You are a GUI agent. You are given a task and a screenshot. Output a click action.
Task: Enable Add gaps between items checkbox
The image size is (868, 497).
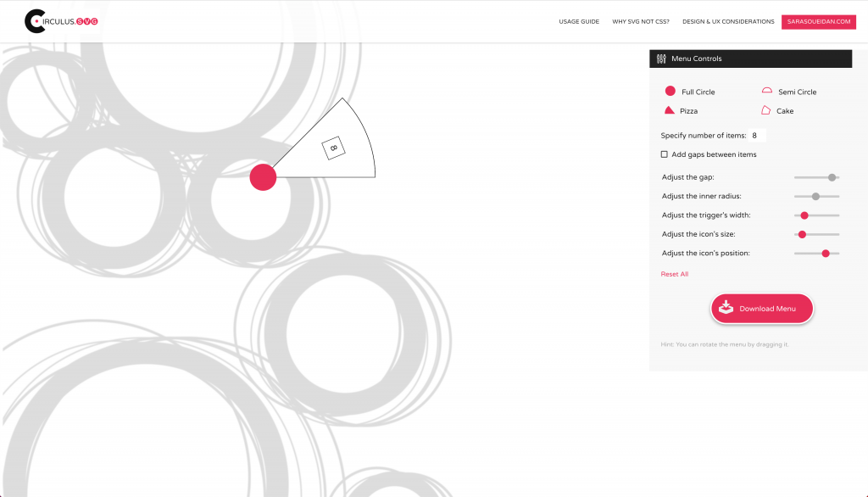[665, 154]
